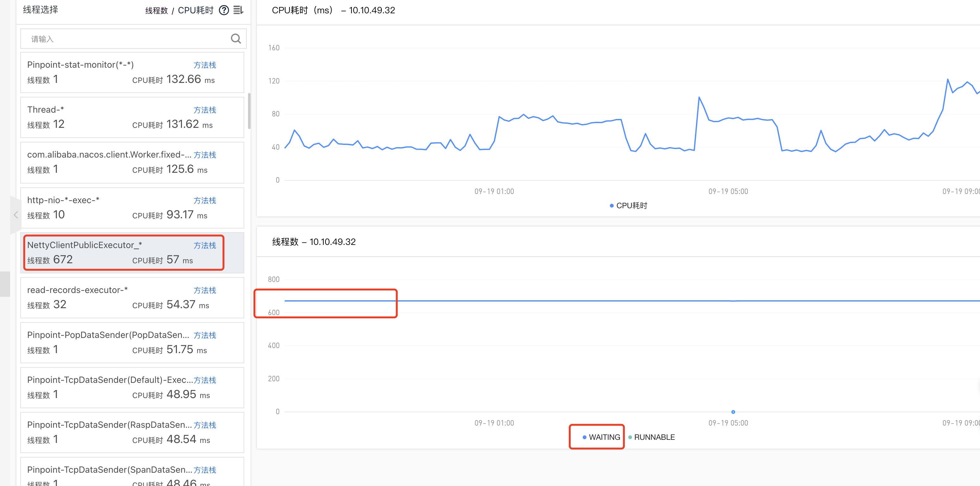Open 方法栈 for Pinpoint-TcpDataSender(Default)-Exec

(x=205, y=380)
